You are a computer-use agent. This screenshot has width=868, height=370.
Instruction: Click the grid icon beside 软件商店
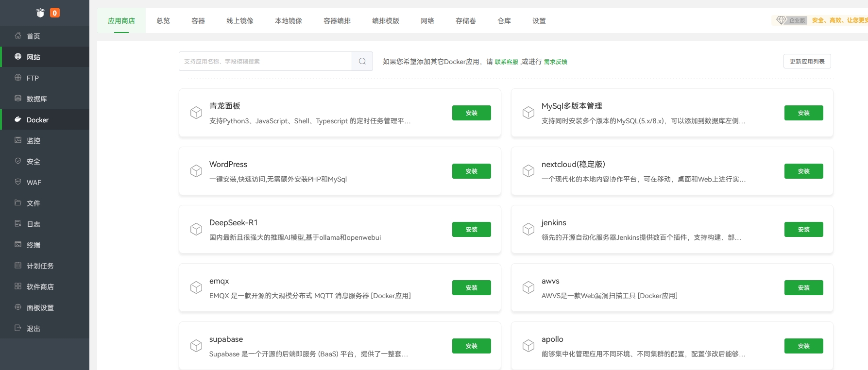point(18,286)
